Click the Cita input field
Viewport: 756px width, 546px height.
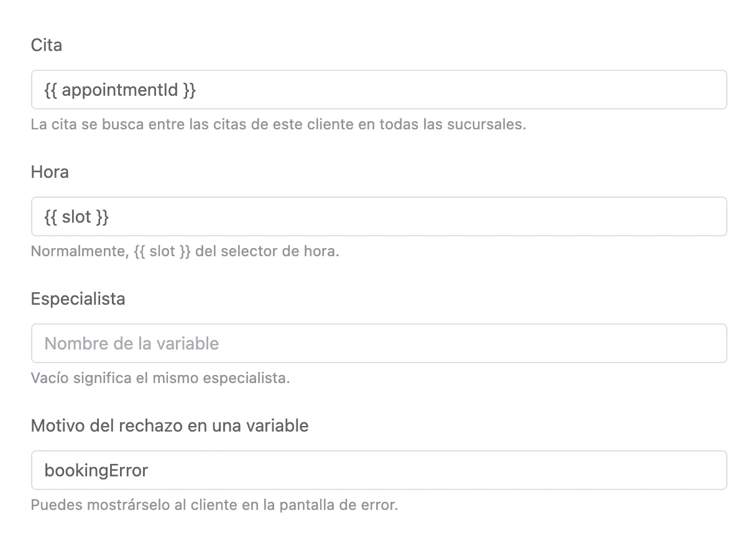[x=379, y=90]
